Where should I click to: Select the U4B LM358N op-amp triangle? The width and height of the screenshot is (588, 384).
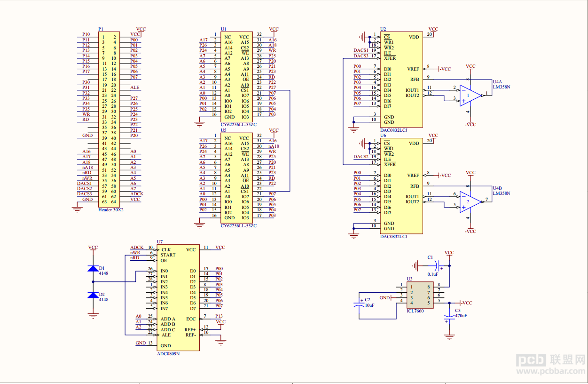tap(471, 201)
